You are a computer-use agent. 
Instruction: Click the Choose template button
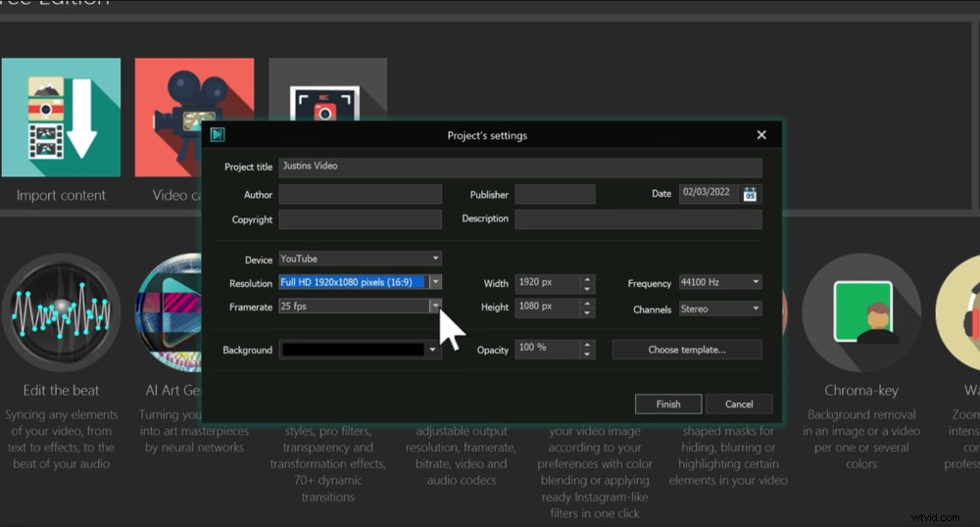687,350
